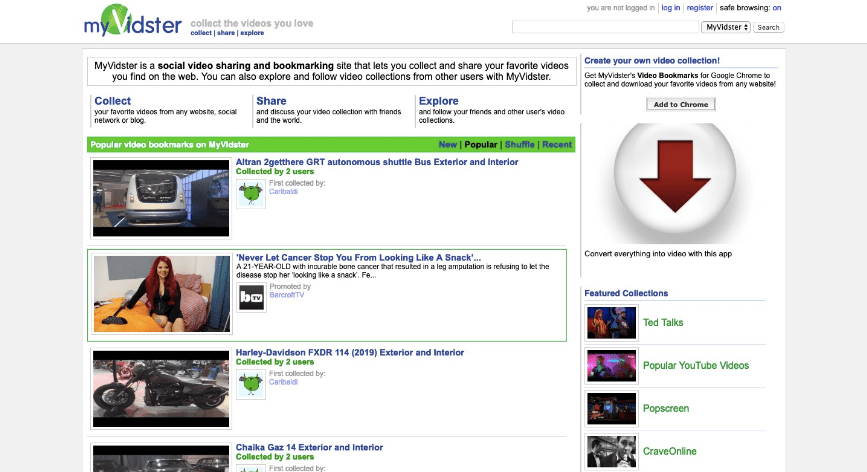867x472 pixels.
Task: Open the explore link under the tagline
Action: (252, 33)
